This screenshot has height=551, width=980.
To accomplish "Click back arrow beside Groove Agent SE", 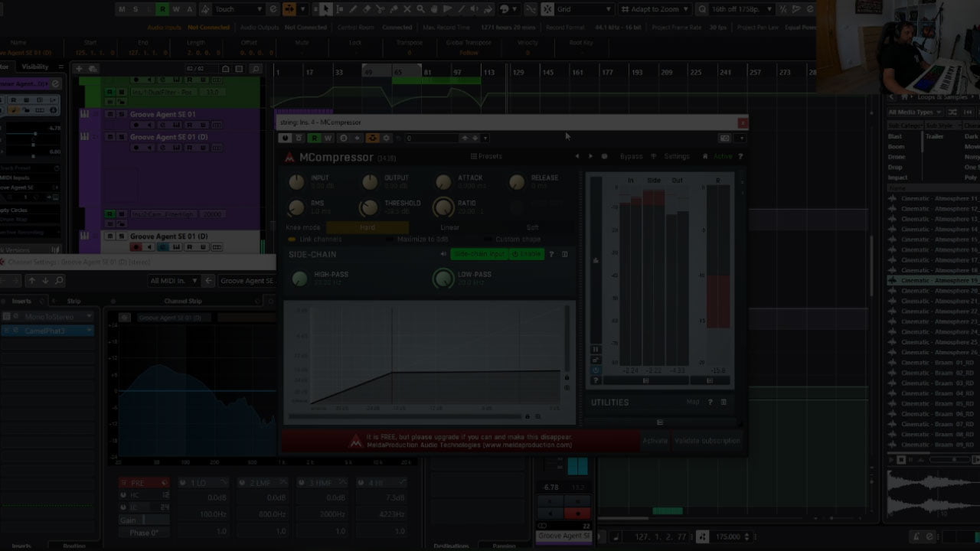I will (207, 281).
